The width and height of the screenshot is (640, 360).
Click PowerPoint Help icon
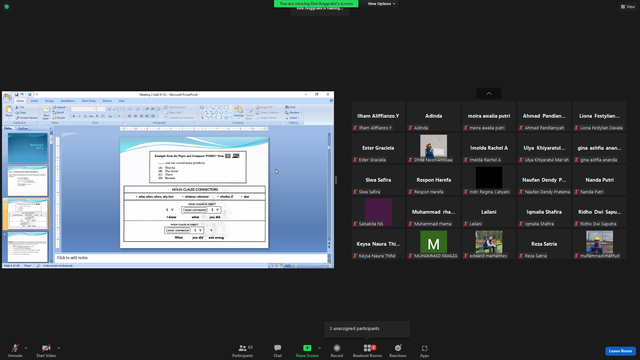tap(331, 101)
